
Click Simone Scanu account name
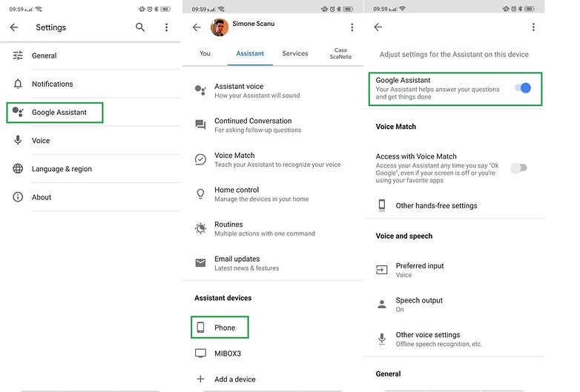coord(254,24)
